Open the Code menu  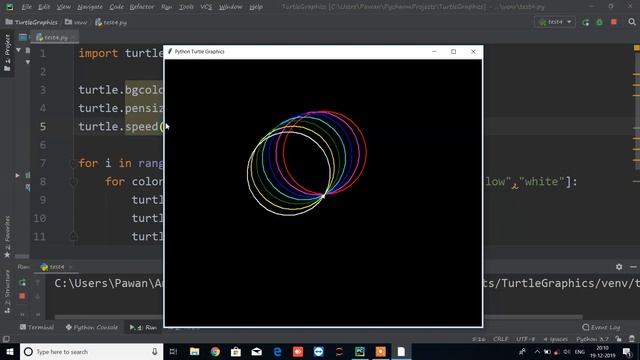point(116,7)
